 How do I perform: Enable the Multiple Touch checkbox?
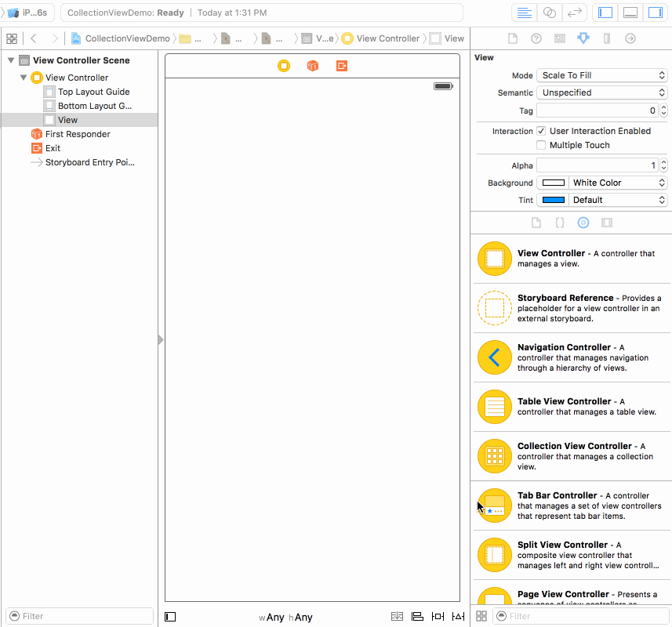[x=541, y=145]
